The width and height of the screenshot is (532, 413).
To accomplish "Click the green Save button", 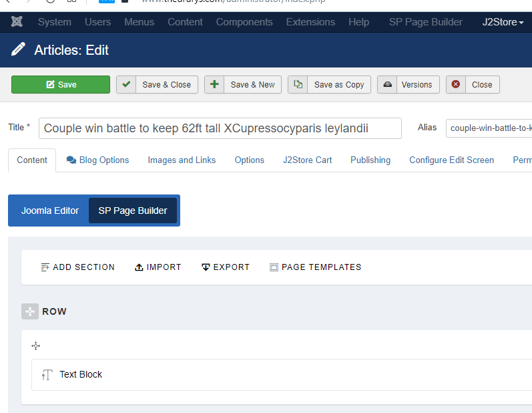I will coord(61,85).
